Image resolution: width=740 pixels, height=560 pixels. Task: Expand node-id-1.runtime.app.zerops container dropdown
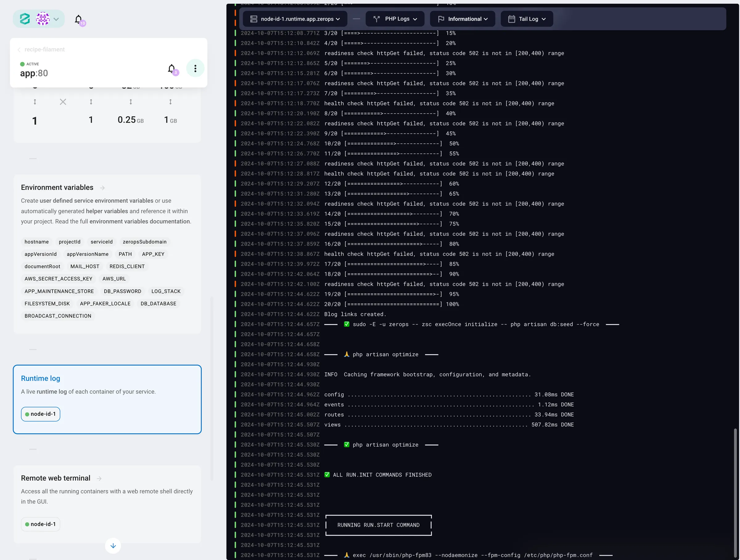click(295, 19)
